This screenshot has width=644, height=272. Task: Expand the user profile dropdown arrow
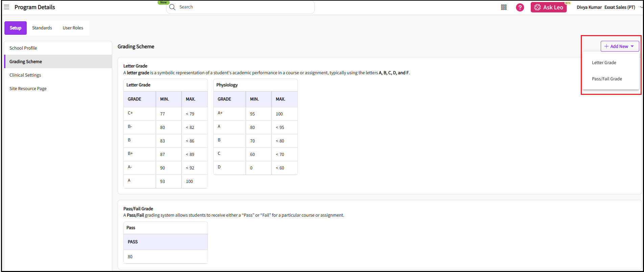click(x=641, y=7)
